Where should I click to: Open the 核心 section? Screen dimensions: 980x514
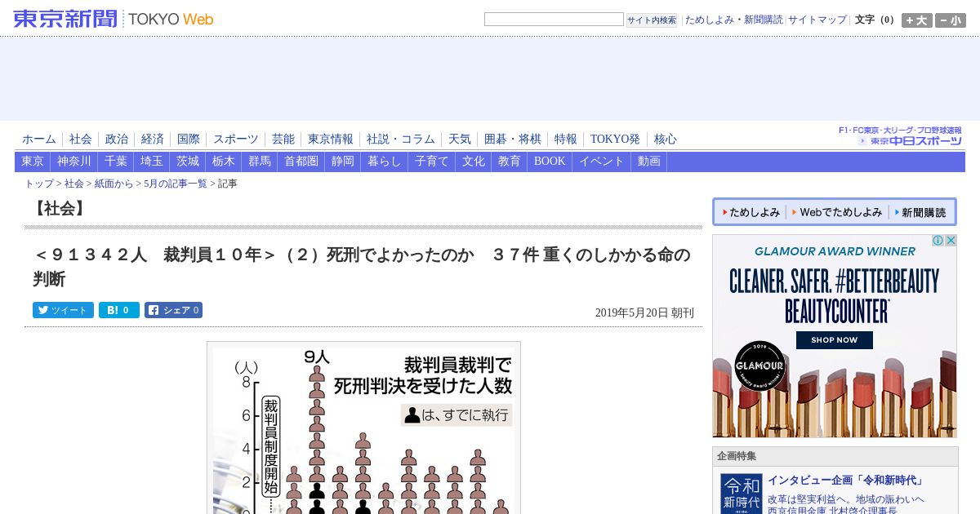pyautogui.click(x=666, y=140)
